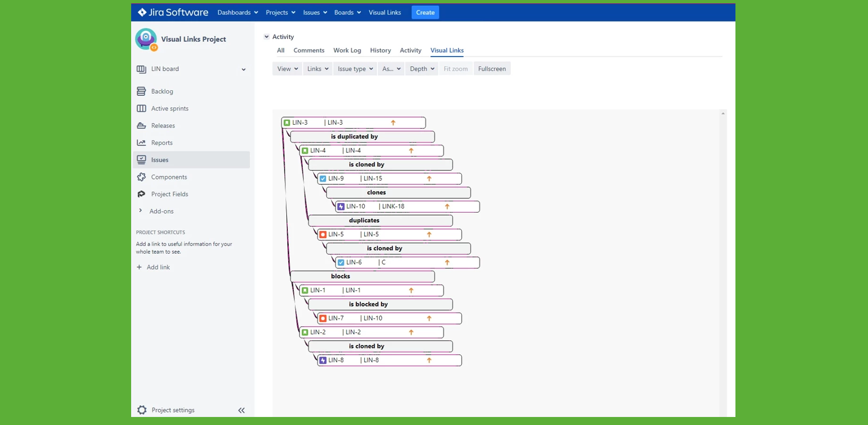Click the LIN-3 story type icon
868x425 pixels.
pos(287,123)
